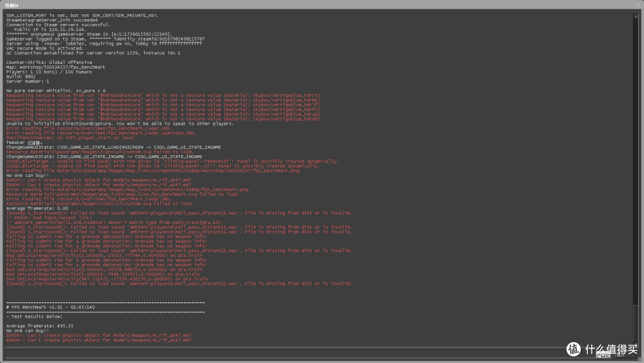
Task: Click the 'Map: workshop/500334237/fps_benchmark' line
Action: point(55,67)
